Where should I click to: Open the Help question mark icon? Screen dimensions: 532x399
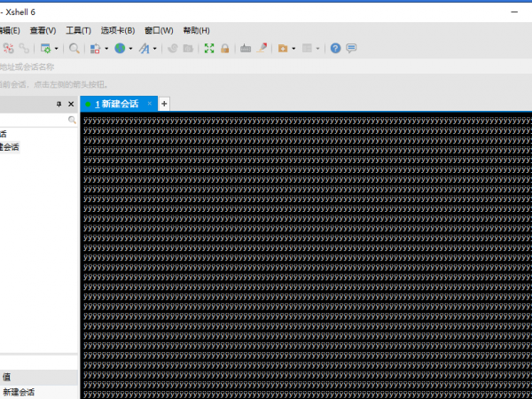(x=335, y=48)
